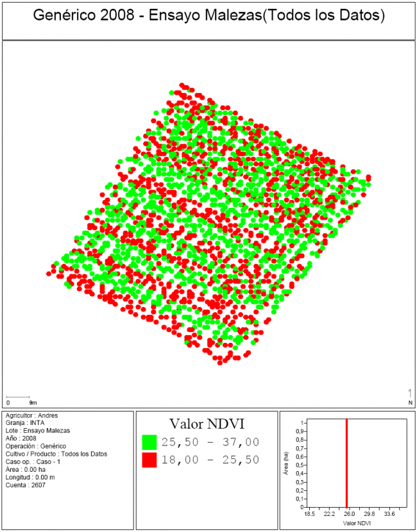Click the 'Caso op. : Caso - 1' line

[x=33, y=461]
